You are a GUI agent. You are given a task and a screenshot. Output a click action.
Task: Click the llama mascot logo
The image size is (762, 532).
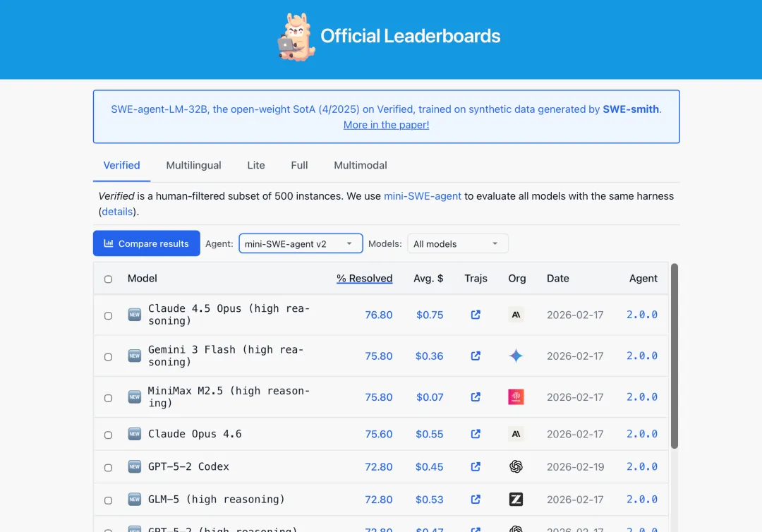(296, 37)
